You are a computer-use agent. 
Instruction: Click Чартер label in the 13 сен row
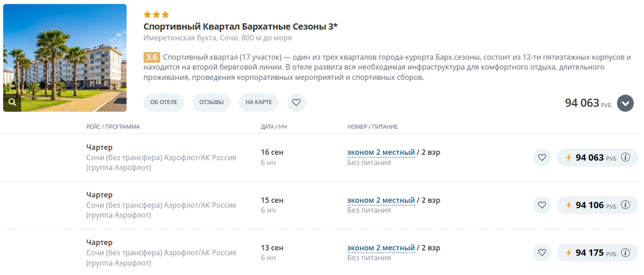(99, 242)
